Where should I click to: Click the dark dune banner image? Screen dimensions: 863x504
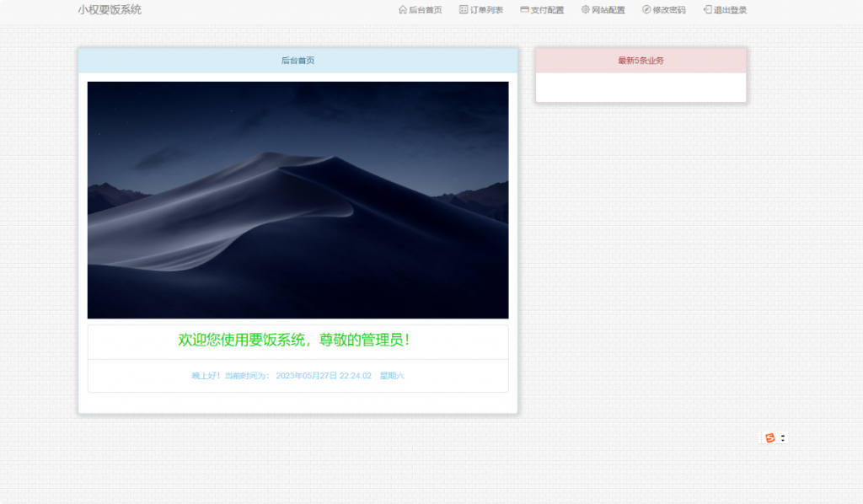click(297, 201)
